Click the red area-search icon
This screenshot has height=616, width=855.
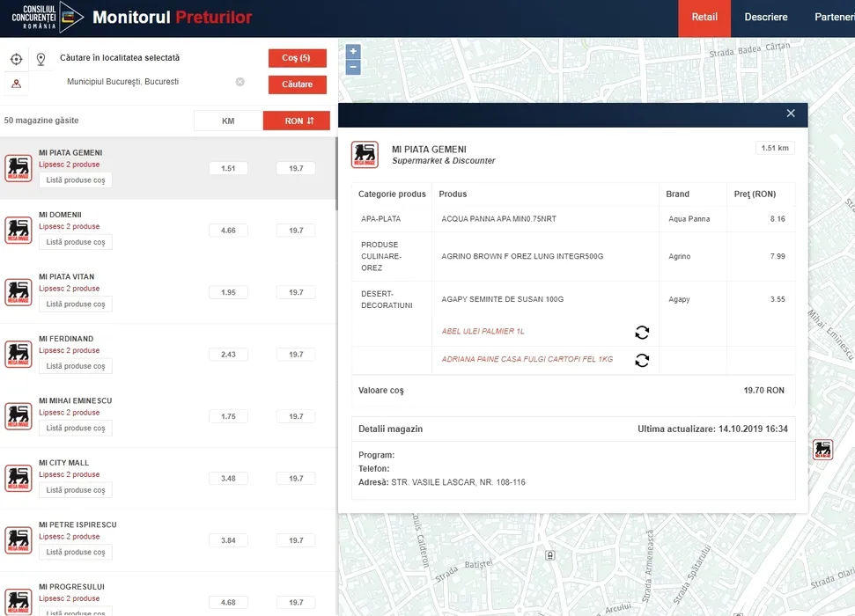tap(16, 84)
